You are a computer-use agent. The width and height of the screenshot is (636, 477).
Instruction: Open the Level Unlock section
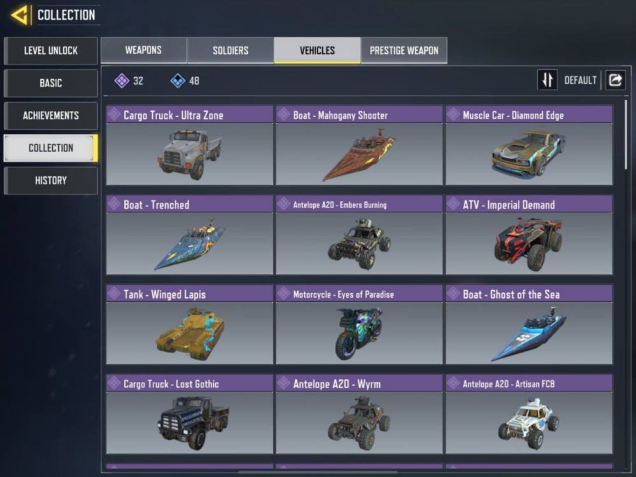pyautogui.click(x=51, y=51)
